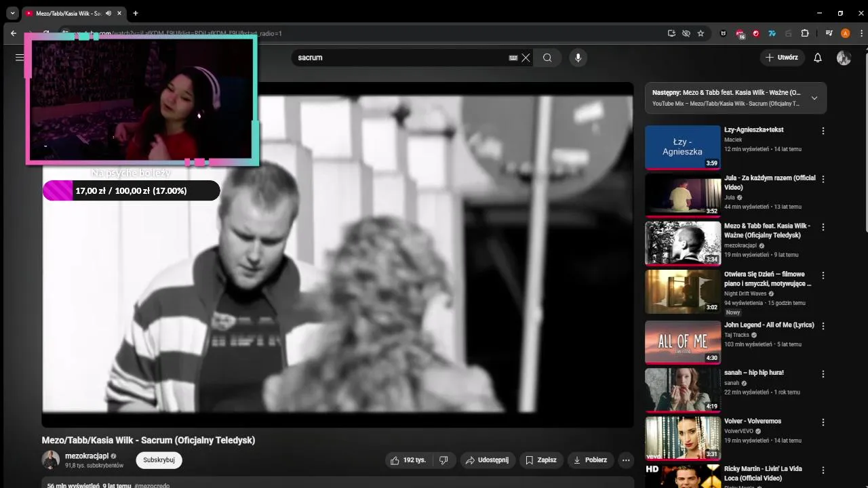Click the crossed-eye tracking protection icon
The width and height of the screenshot is (868, 488).
tap(686, 33)
